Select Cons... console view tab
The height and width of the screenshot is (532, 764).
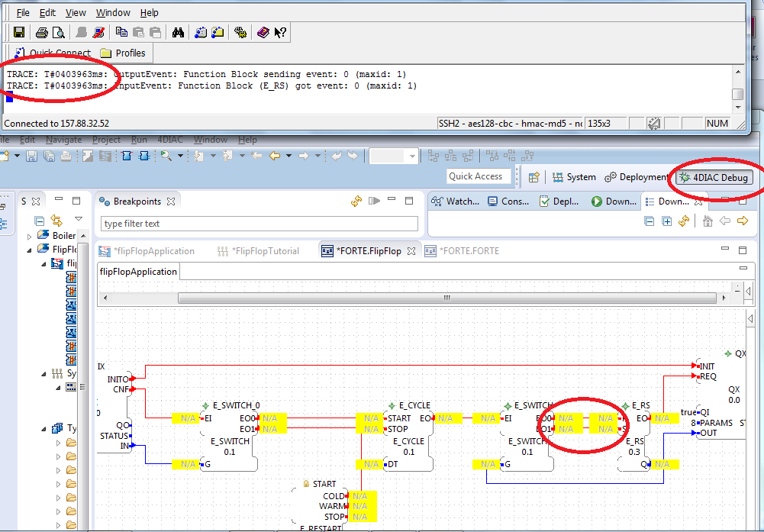tap(508, 202)
